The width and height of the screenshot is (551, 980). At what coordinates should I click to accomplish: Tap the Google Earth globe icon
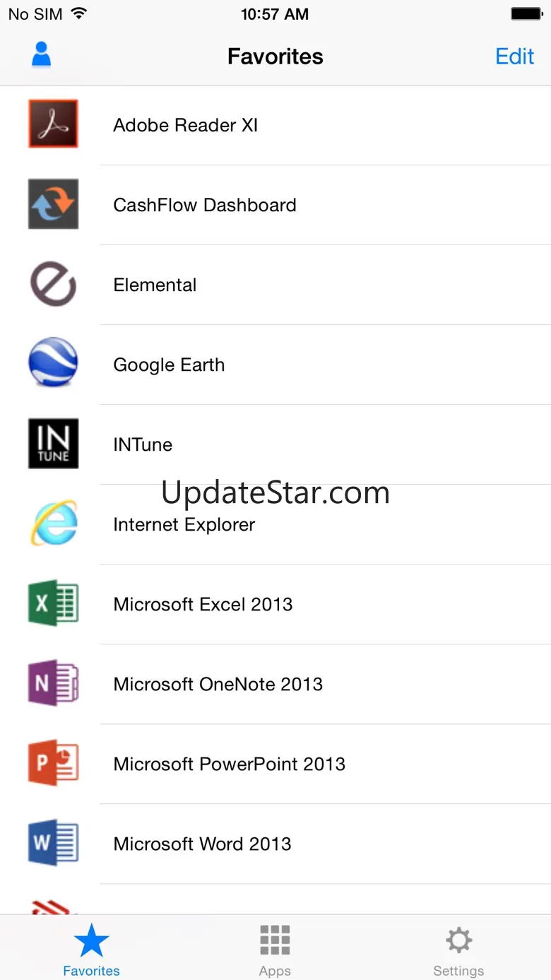(x=53, y=364)
